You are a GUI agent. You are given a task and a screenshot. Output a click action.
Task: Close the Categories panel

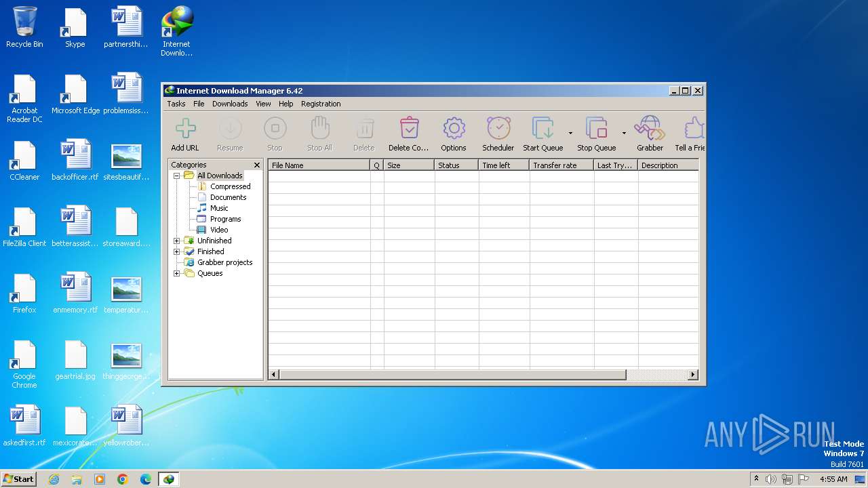[x=257, y=165]
